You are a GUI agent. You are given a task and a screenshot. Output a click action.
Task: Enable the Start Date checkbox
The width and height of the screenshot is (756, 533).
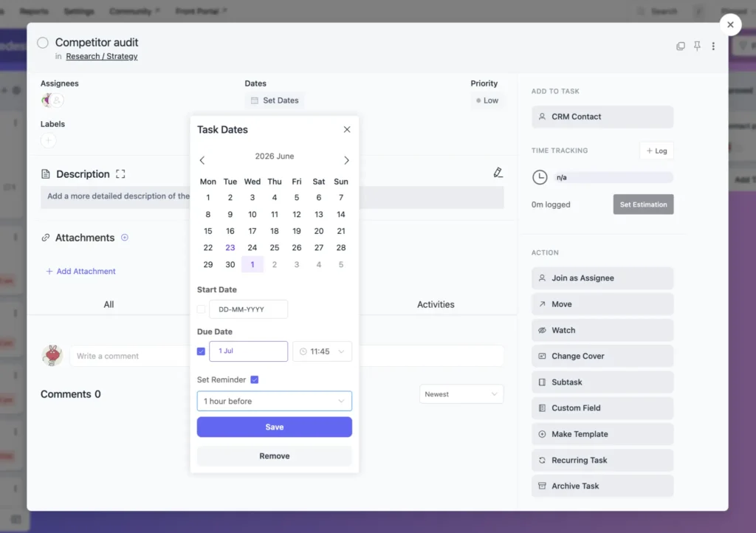click(201, 309)
